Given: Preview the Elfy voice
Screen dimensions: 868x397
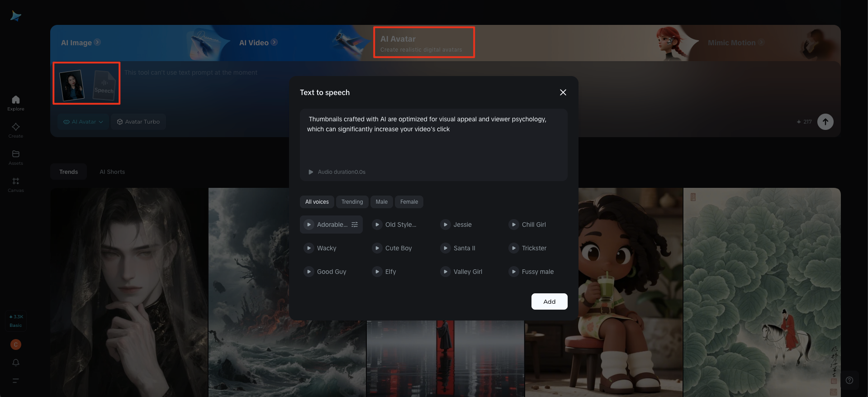Looking at the screenshot, I should tap(377, 272).
